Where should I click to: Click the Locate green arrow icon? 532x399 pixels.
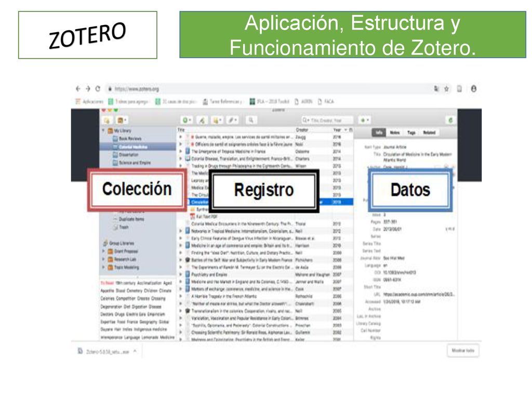click(364, 120)
